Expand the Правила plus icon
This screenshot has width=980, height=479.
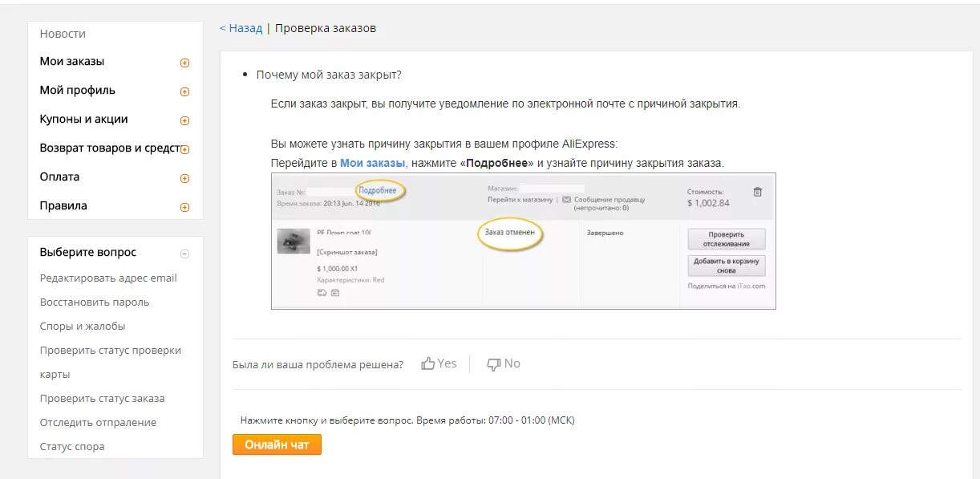pos(184,207)
